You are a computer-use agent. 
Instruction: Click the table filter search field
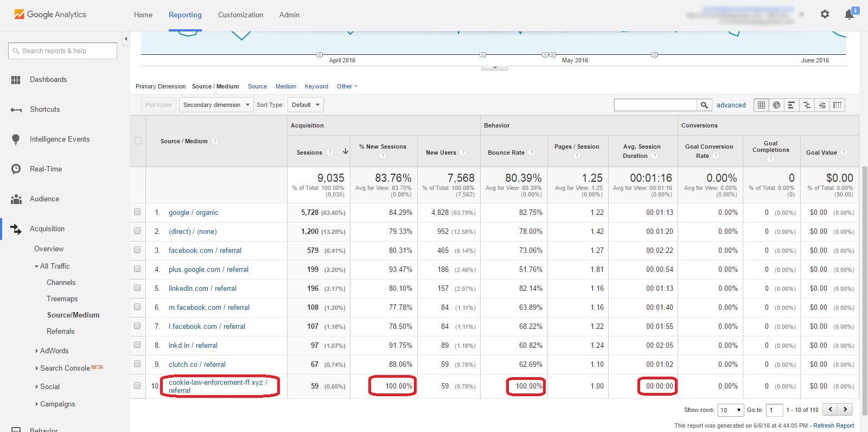(x=655, y=105)
